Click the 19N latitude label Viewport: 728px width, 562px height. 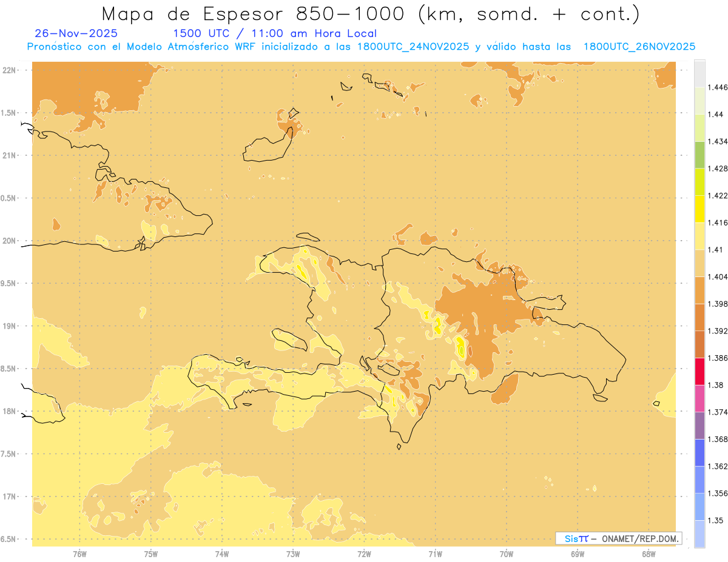(x=9, y=326)
